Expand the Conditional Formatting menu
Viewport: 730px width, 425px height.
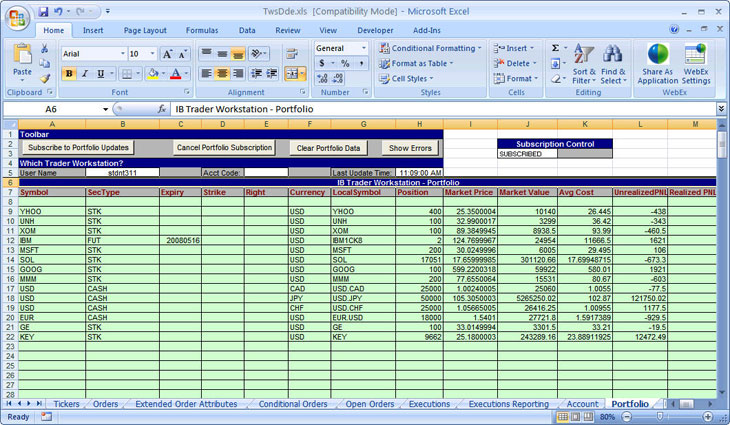click(431, 48)
